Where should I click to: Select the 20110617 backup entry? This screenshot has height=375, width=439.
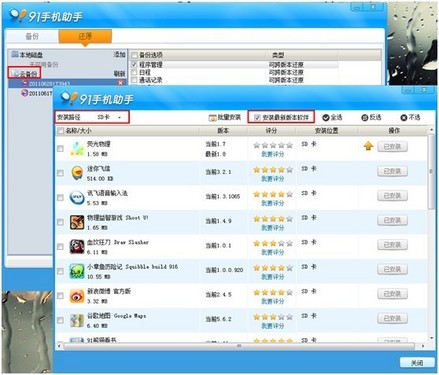pos(37,94)
